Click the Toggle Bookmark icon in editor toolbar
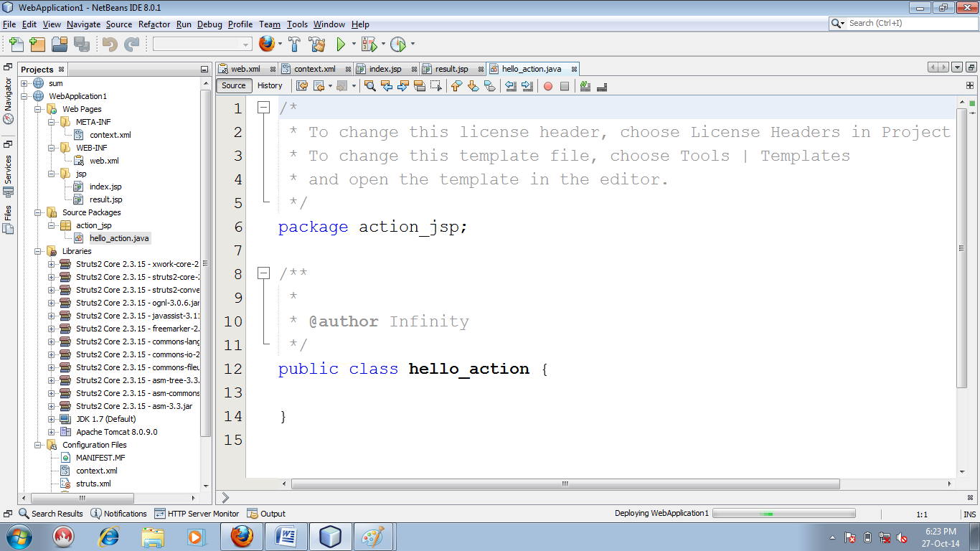Viewport: 980px width, 551px height. click(490, 85)
